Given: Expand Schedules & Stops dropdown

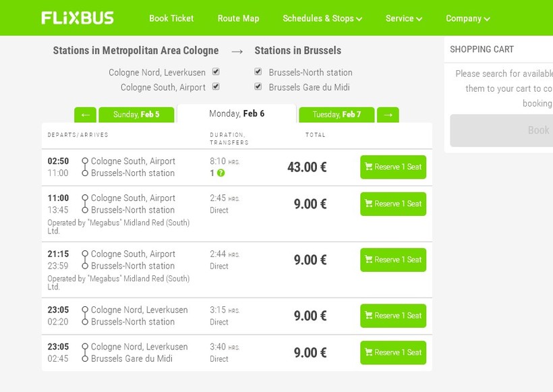Looking at the screenshot, I should (322, 19).
